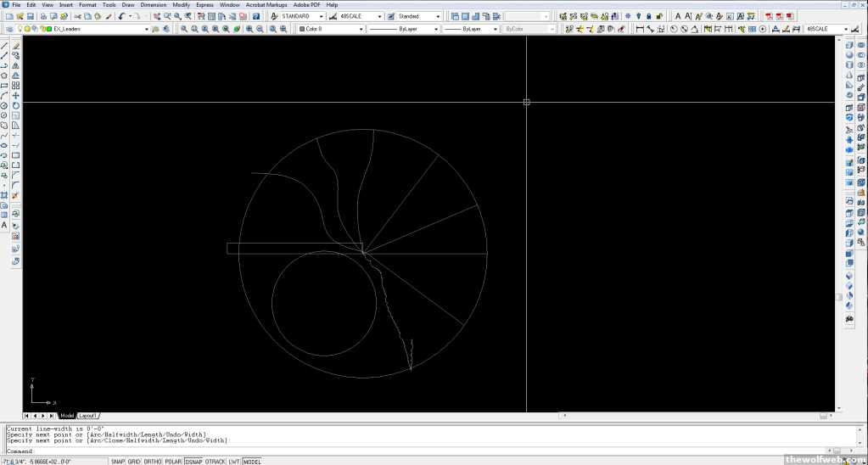The width and height of the screenshot is (868, 465).
Task: Expand the STANDARD text style dropdown
Action: coord(322,16)
